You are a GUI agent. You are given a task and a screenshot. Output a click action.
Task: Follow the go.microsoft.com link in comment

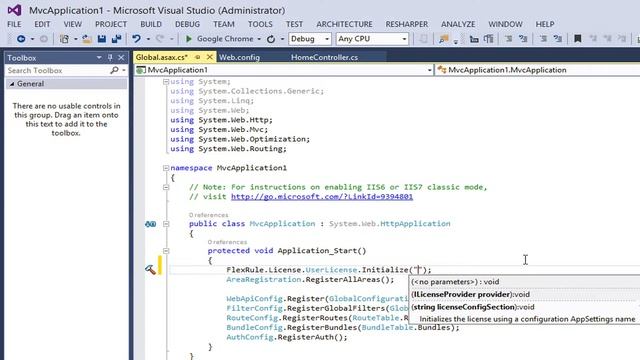(322, 197)
